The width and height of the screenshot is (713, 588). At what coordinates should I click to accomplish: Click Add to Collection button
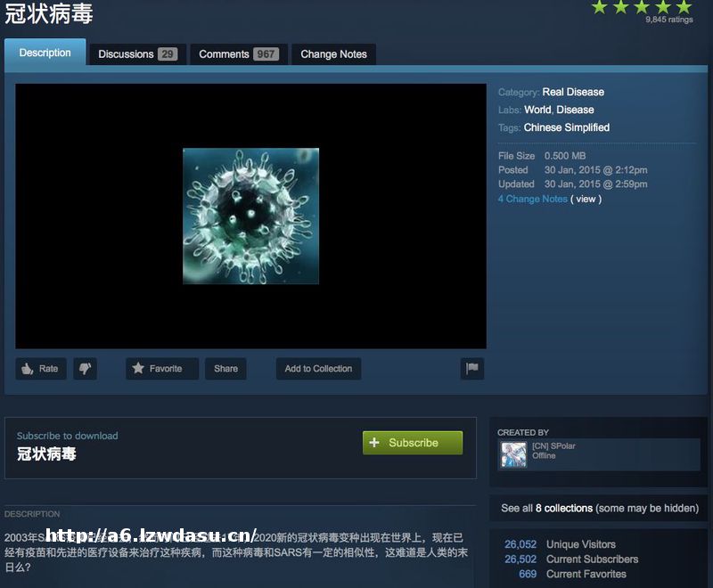point(318,369)
